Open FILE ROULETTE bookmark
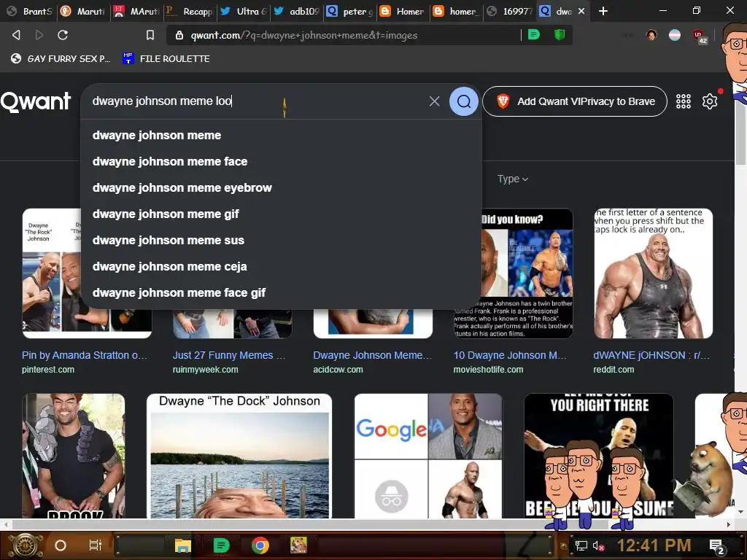Screen dimensions: 747x560 (166, 58)
